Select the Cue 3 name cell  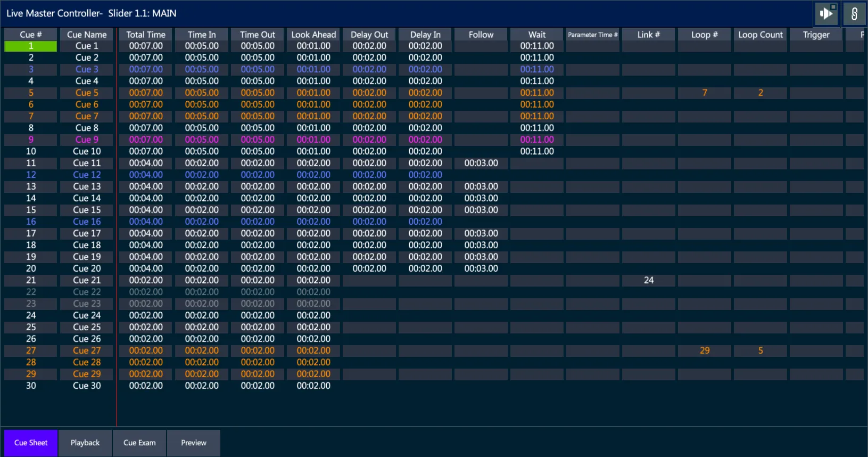pyautogui.click(x=87, y=69)
